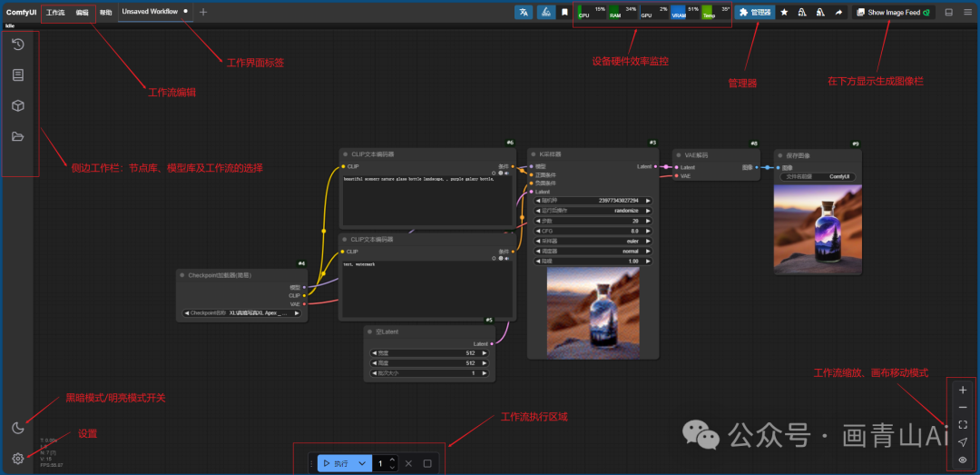Click the translate language icon

[524, 12]
